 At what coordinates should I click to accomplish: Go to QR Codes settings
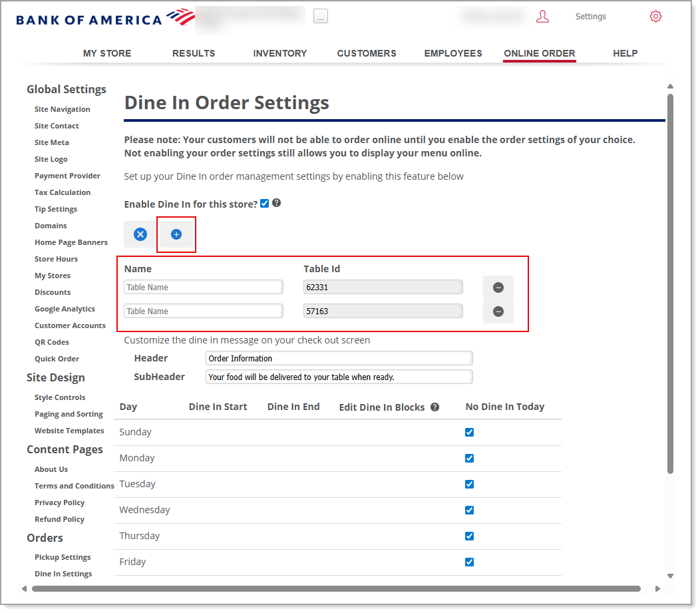52,342
